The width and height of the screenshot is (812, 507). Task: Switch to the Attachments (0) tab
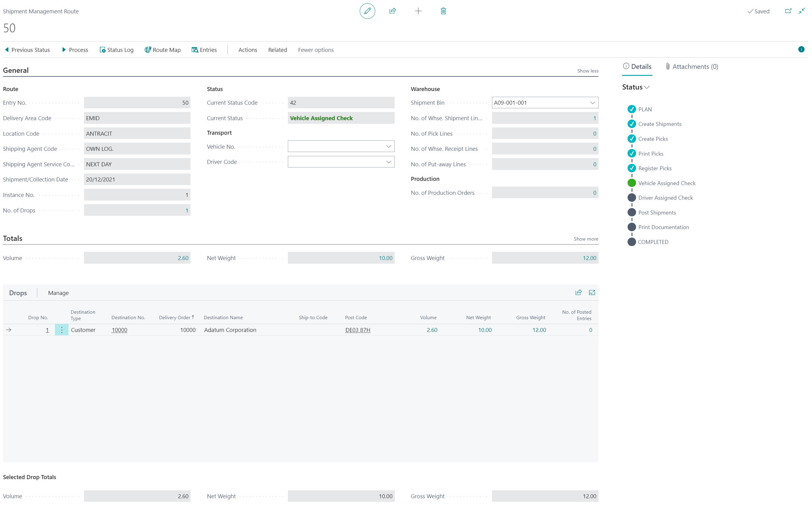(x=692, y=67)
